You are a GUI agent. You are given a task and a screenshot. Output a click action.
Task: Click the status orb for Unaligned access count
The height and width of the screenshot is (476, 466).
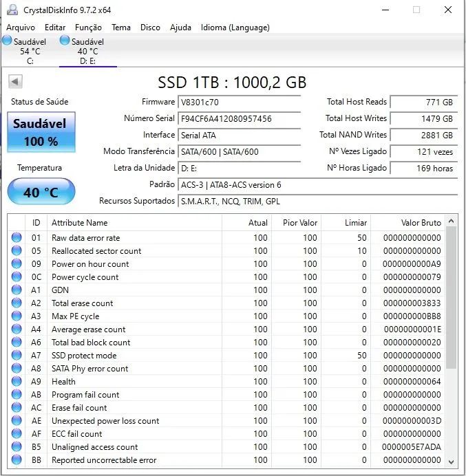(x=17, y=446)
